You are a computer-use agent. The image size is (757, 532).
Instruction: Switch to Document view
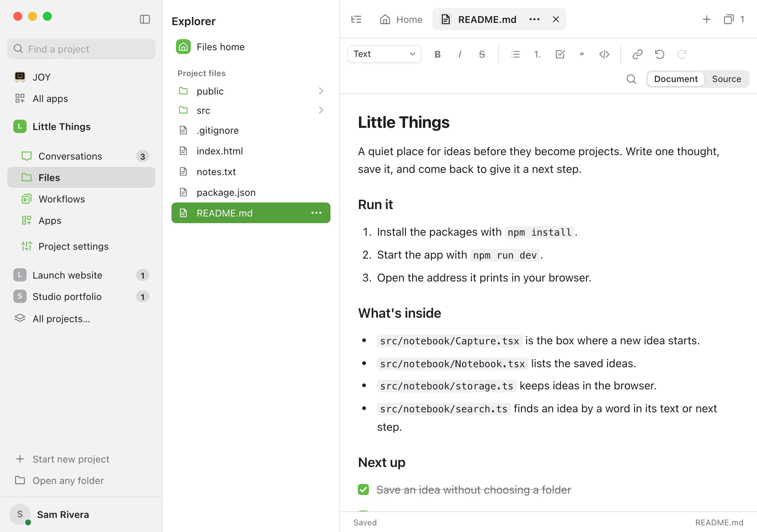pyautogui.click(x=676, y=79)
